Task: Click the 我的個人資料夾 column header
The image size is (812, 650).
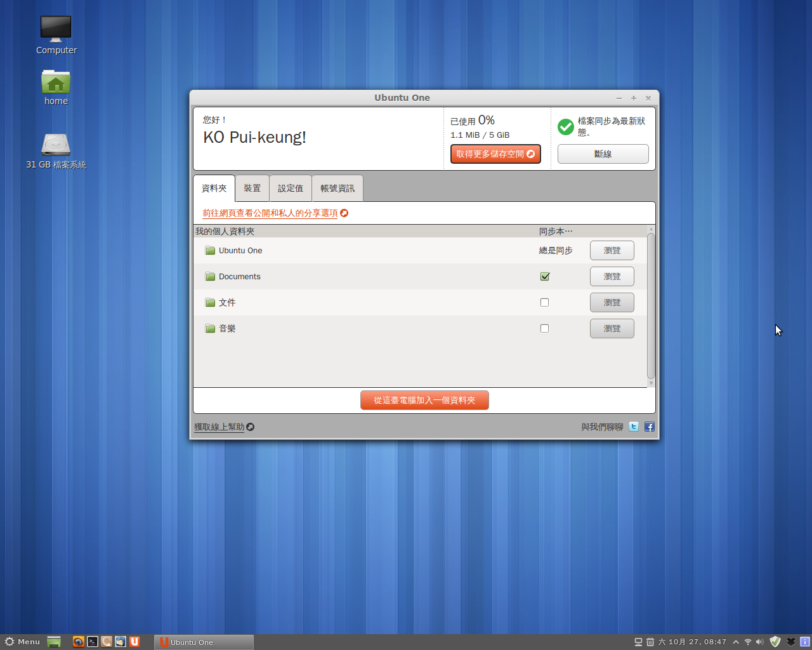Action: pos(225,232)
